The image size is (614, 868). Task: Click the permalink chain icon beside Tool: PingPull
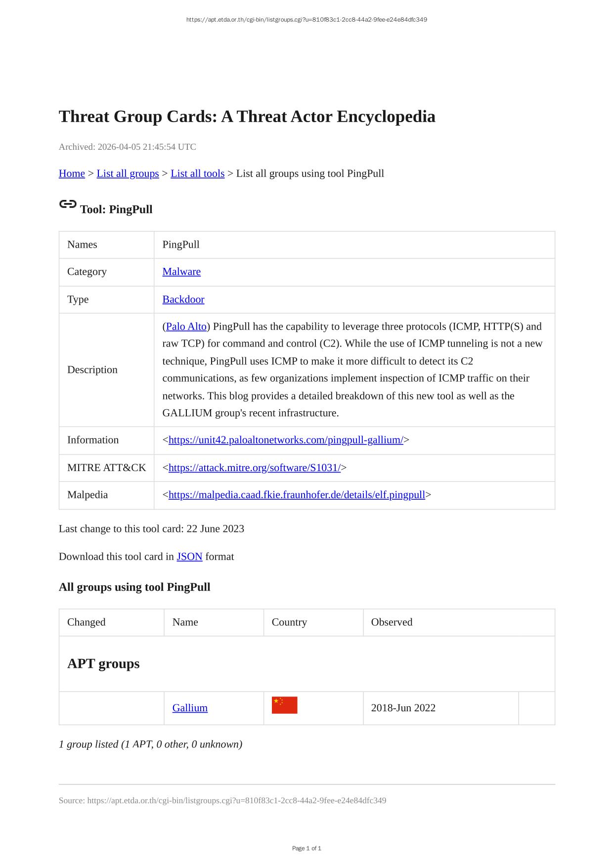[68, 204]
